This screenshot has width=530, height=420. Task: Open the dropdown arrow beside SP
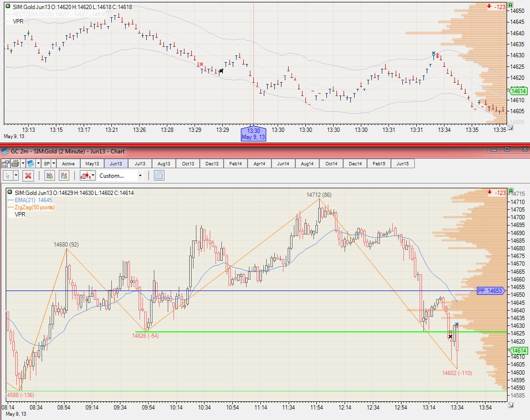click(54, 164)
